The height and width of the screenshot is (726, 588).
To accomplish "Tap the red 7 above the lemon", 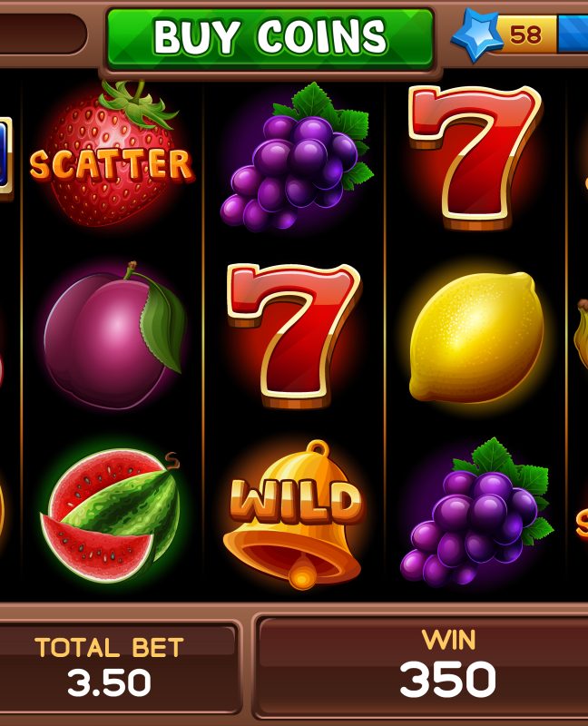I will click(474, 156).
